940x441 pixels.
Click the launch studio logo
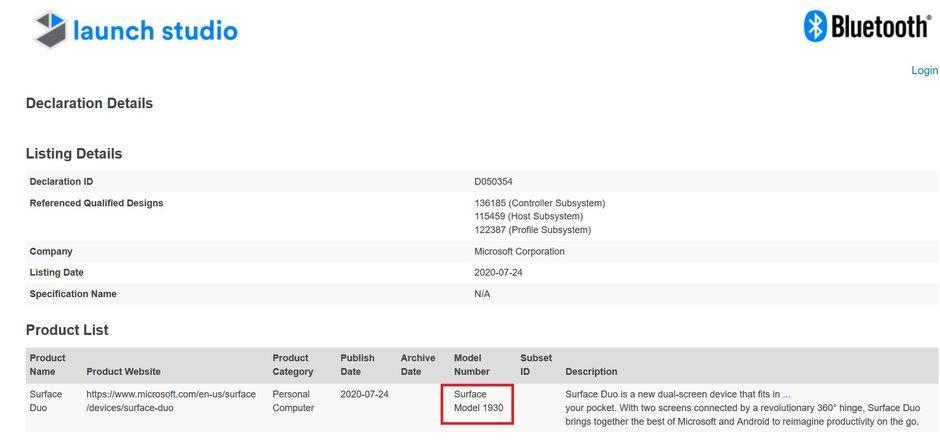click(x=135, y=29)
